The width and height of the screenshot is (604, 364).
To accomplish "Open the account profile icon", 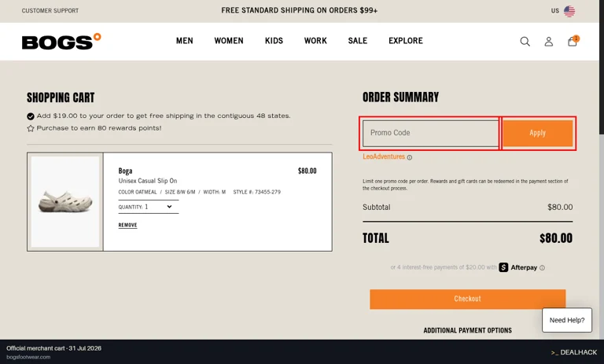I will pos(548,42).
